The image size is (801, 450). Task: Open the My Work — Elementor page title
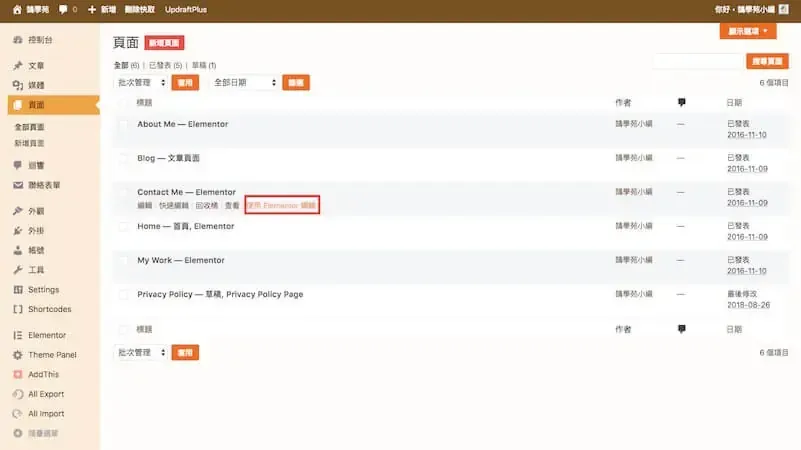pos(181,260)
